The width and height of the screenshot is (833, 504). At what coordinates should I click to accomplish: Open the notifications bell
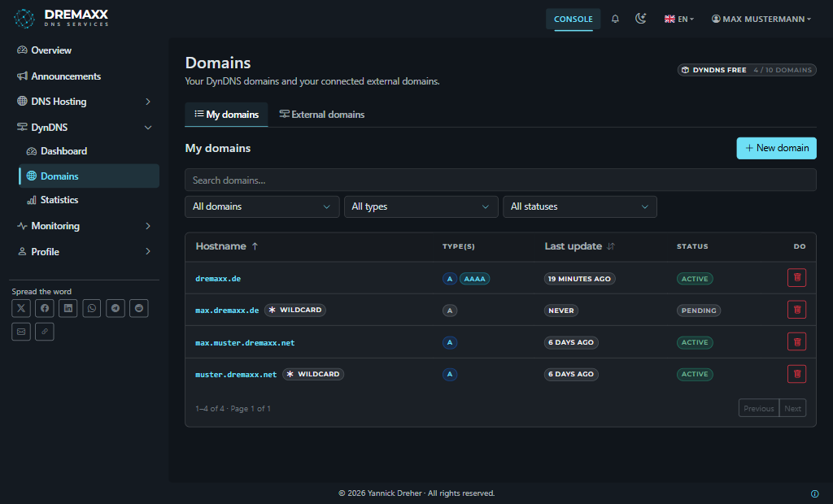(x=615, y=19)
